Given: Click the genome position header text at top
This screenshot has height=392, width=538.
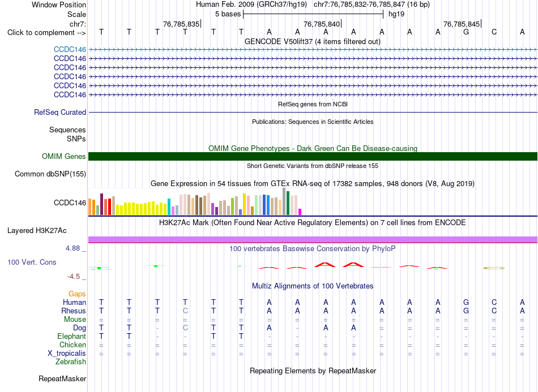Looking at the screenshot, I should pos(313,5).
